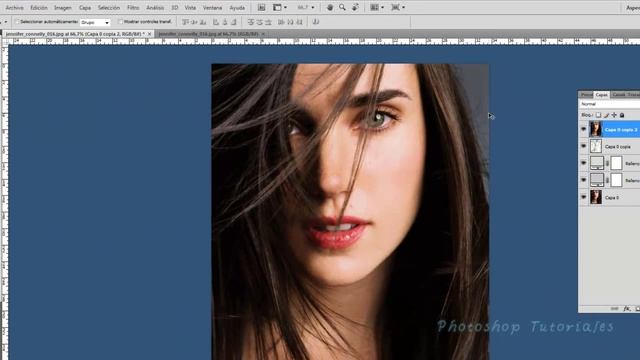The image size is (640, 360).
Task: Hide the lower Relleno fill layer
Action: tap(583, 180)
